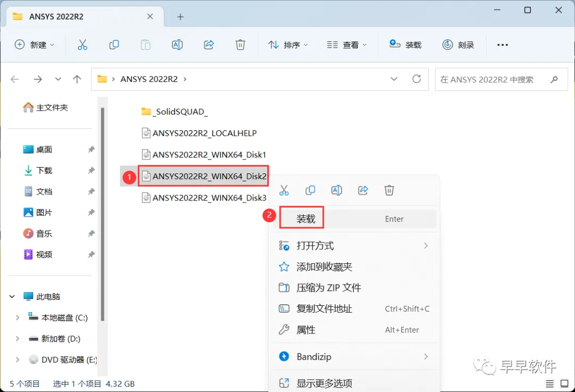Choose Mount (装载) in context menu

[x=354, y=219]
